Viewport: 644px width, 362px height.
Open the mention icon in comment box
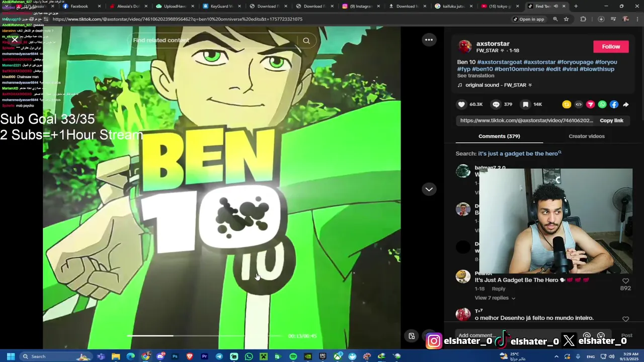coord(587,335)
